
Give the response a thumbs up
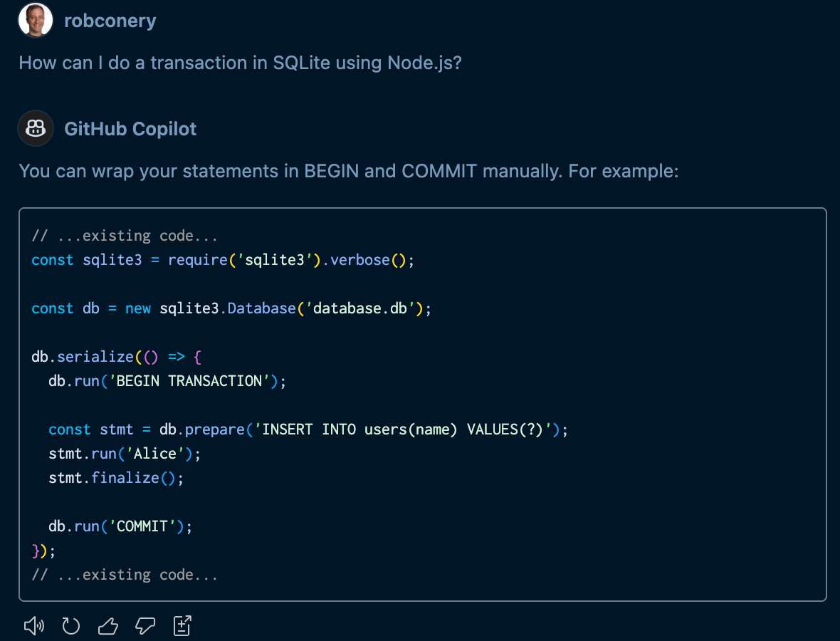[107, 625]
